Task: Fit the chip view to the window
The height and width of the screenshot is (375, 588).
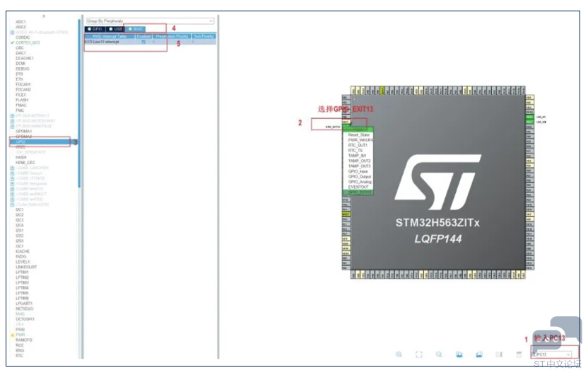Action: coord(419,354)
